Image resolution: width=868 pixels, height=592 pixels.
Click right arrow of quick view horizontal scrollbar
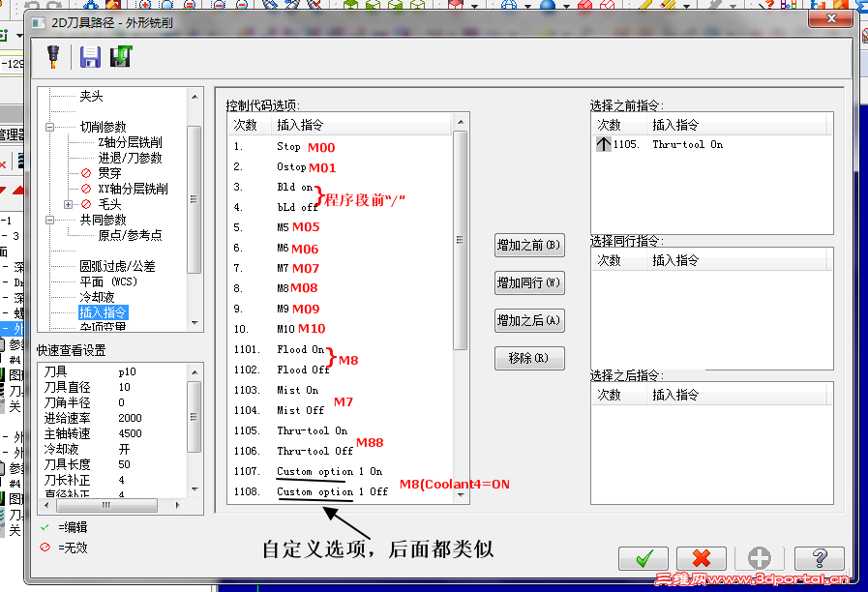coord(177,505)
